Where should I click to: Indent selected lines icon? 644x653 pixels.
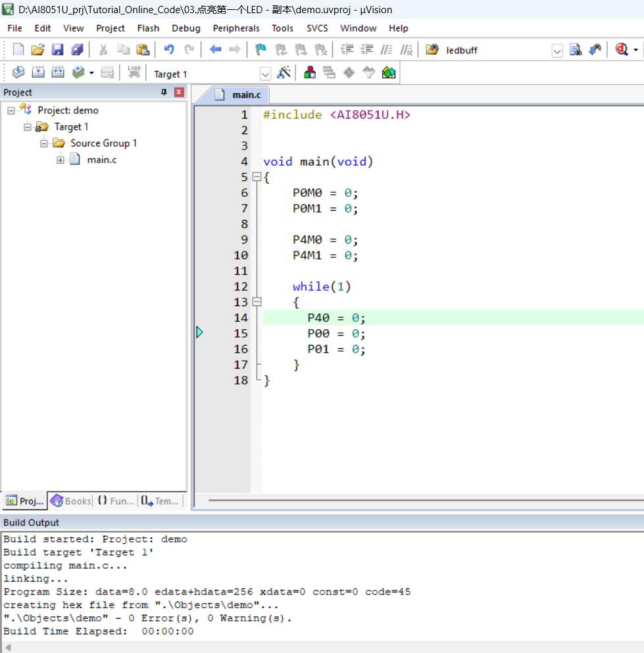(x=347, y=49)
